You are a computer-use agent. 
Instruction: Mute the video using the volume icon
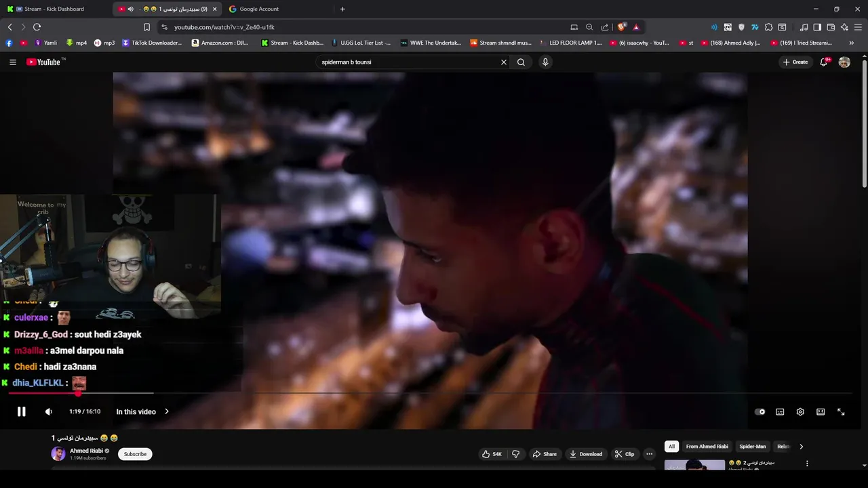coord(48,411)
